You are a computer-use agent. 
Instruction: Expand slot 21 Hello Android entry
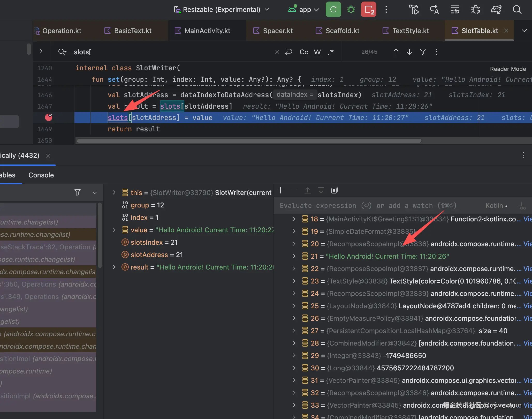click(x=294, y=256)
